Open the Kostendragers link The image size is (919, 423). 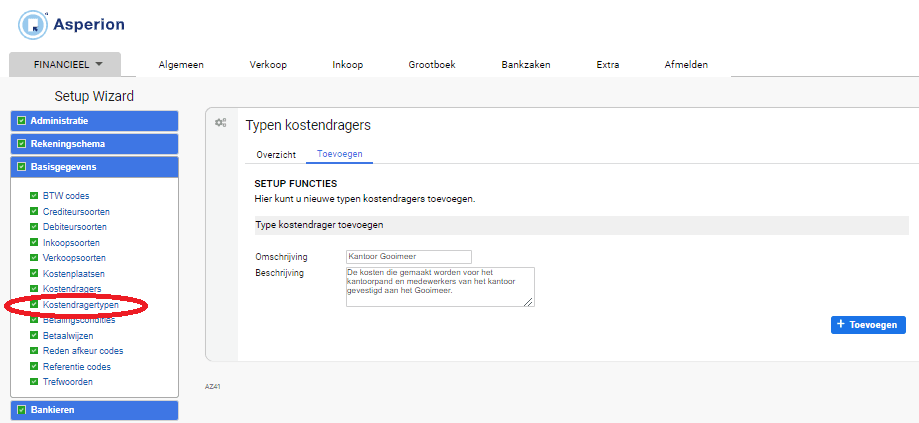[x=72, y=289]
